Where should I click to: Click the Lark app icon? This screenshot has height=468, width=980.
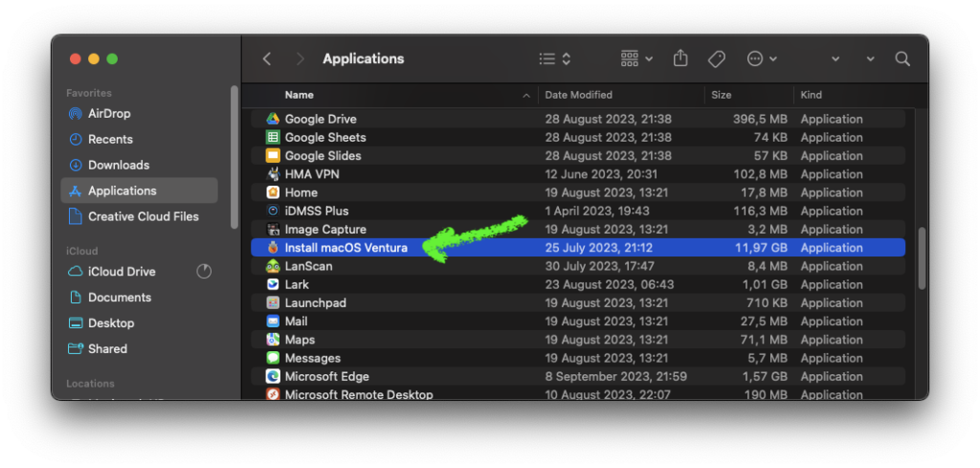pos(273,284)
